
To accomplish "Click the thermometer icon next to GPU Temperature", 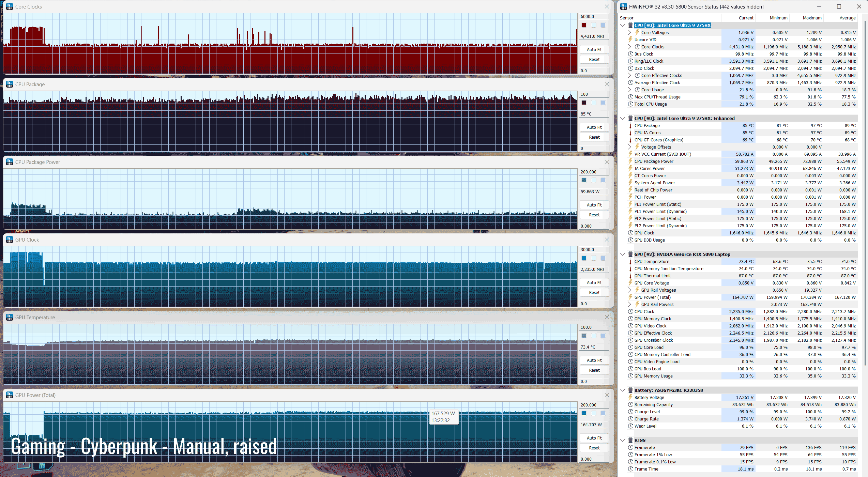I will click(x=630, y=261).
